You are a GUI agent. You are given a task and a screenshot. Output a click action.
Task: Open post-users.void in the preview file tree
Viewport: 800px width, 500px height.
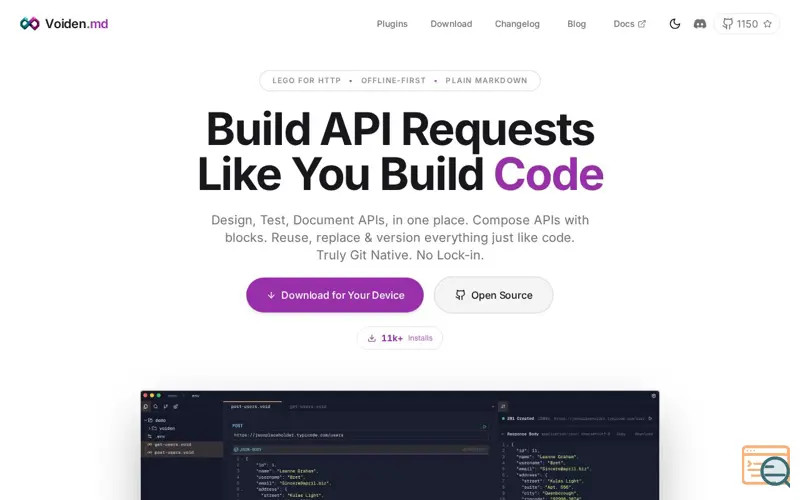point(182,453)
